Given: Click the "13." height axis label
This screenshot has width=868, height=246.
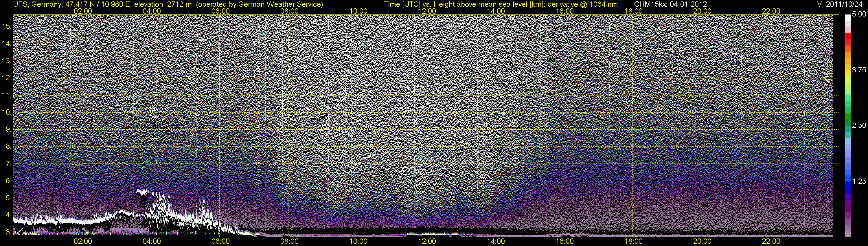Looking at the screenshot, I should click(x=7, y=61).
